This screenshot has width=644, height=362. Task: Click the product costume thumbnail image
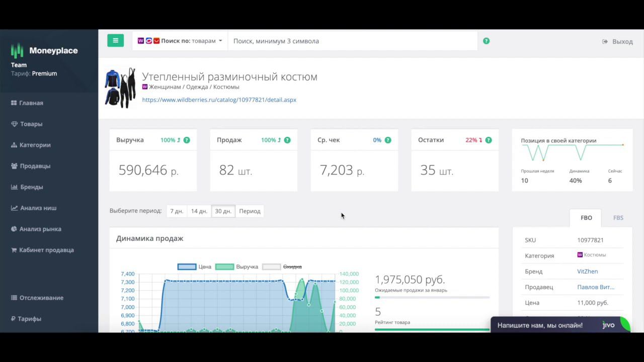120,88
